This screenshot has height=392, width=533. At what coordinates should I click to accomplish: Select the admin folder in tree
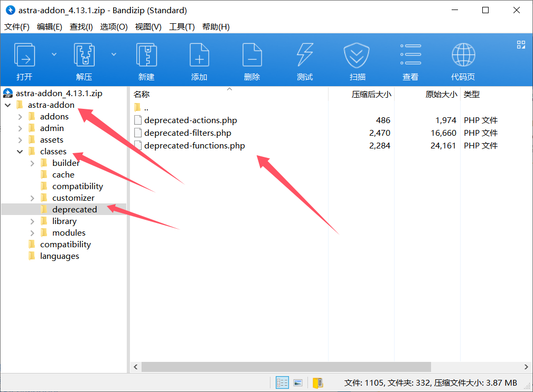pos(52,128)
